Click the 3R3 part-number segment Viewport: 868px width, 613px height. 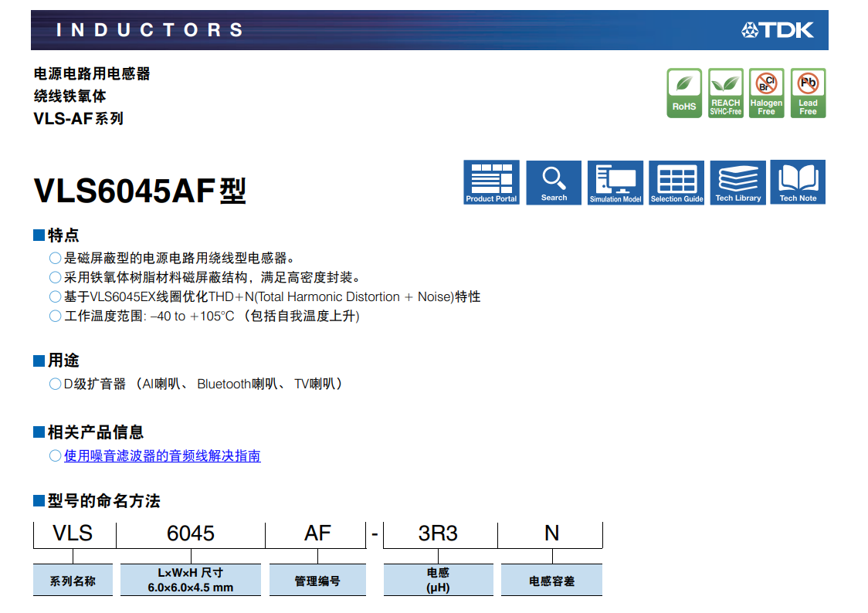(438, 533)
